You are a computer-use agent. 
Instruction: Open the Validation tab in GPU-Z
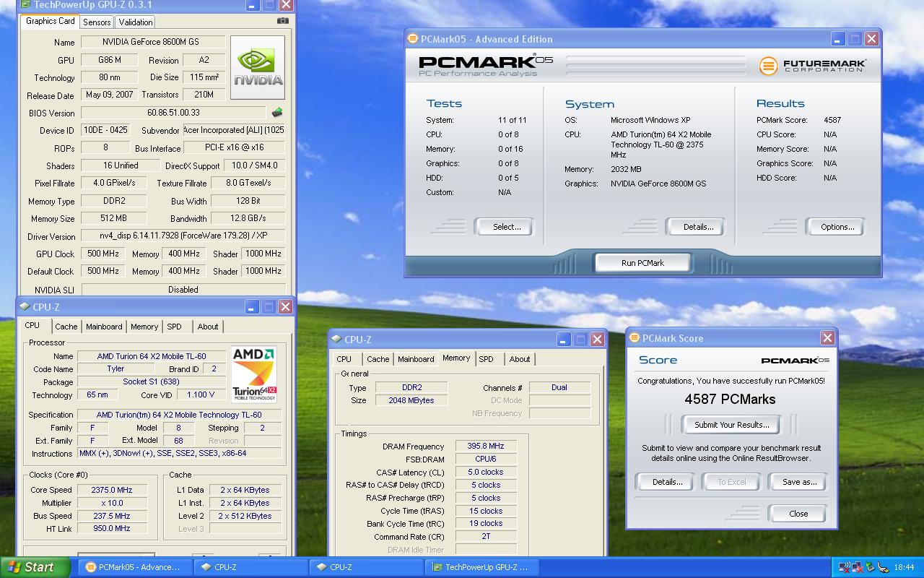click(x=135, y=22)
